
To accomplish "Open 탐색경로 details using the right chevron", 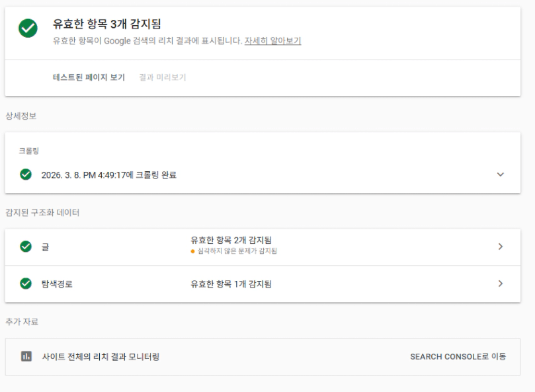I will click(500, 284).
